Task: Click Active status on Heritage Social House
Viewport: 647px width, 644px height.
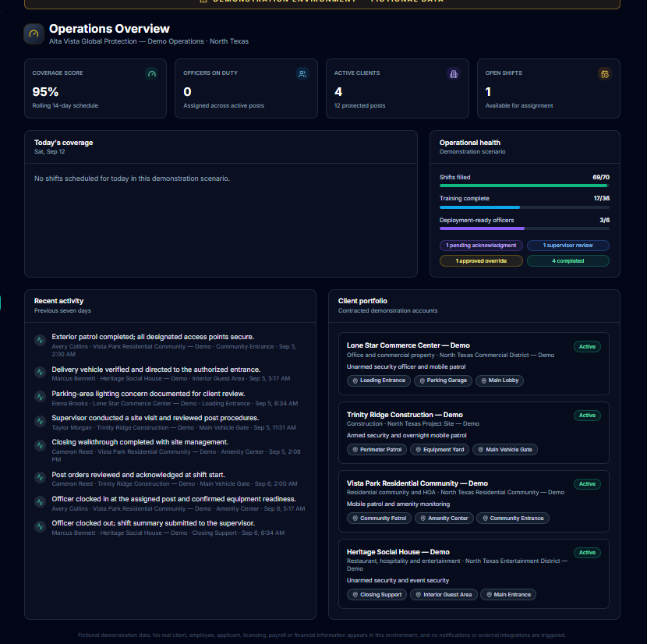Action: tap(587, 552)
